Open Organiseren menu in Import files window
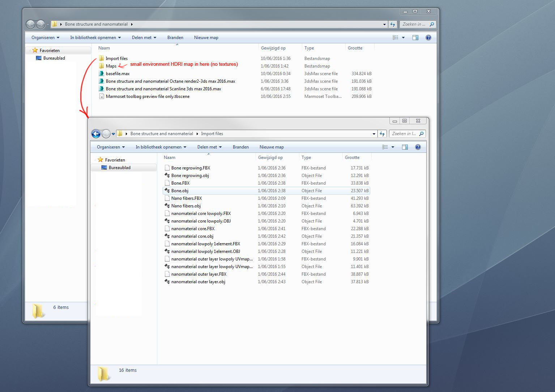The image size is (555, 392). 111,147
